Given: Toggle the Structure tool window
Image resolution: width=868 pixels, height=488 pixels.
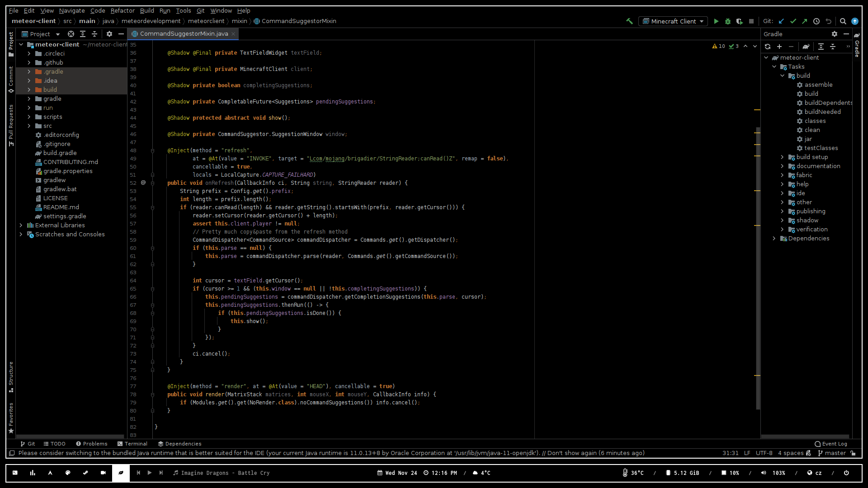Looking at the screenshot, I should coord(11,376).
